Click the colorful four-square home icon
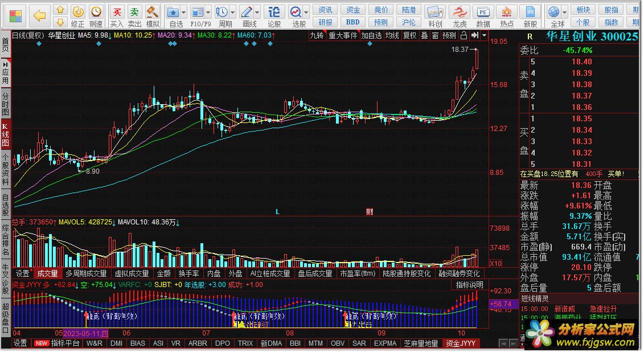Screen dimensions: 644x352 (x=15, y=16)
